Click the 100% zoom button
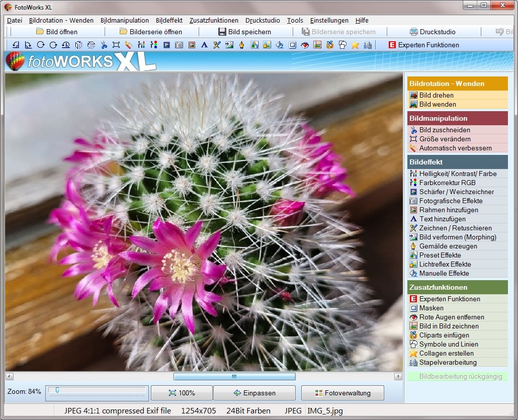The height and width of the screenshot is (420, 518). click(x=182, y=393)
